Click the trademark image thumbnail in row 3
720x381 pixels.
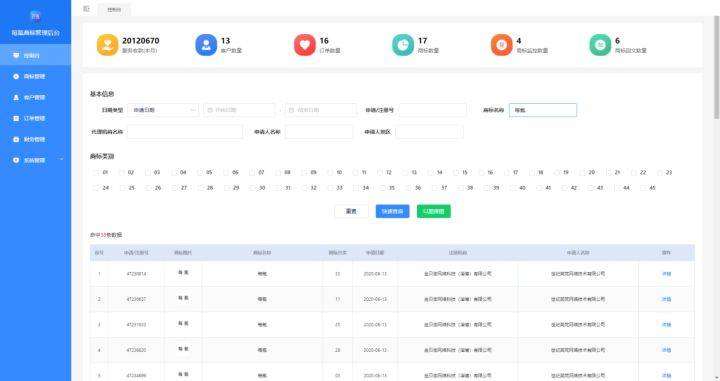pos(183,324)
